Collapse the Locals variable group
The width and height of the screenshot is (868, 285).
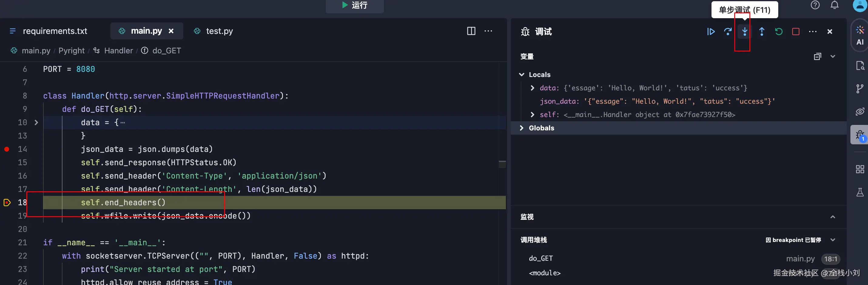[522, 75]
